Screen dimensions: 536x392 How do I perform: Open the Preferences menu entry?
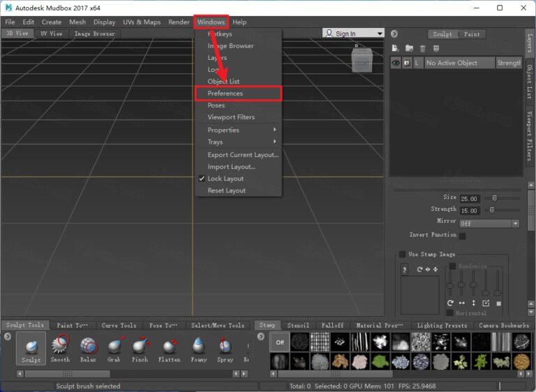point(238,93)
